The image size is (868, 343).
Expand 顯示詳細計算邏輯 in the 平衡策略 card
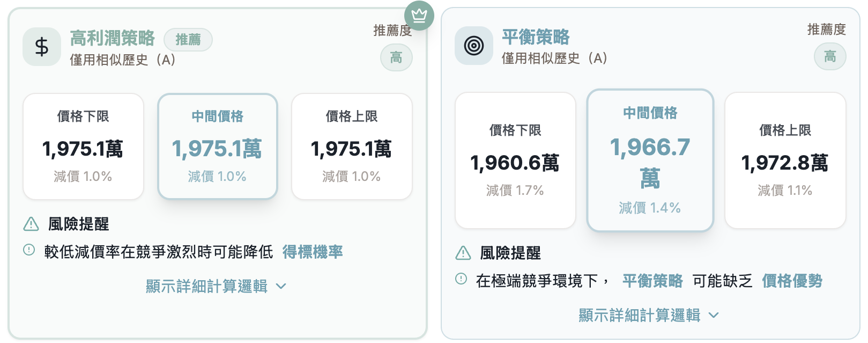[640, 315]
